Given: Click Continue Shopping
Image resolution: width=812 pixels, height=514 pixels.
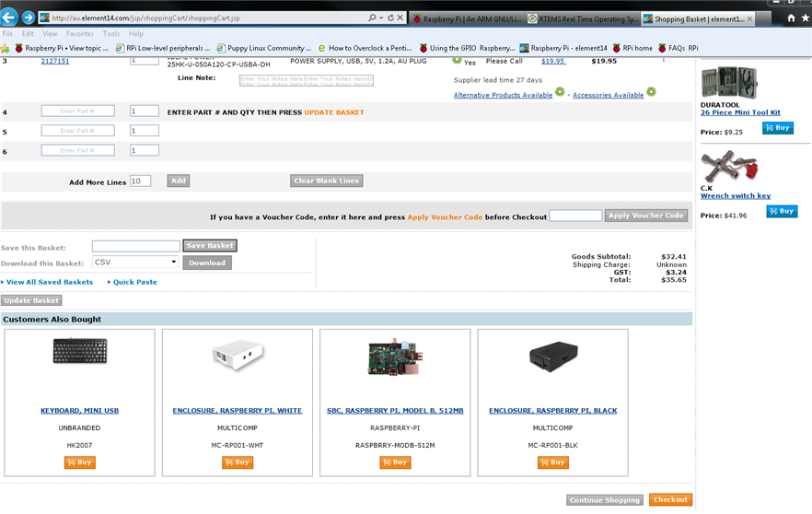Looking at the screenshot, I should point(605,500).
